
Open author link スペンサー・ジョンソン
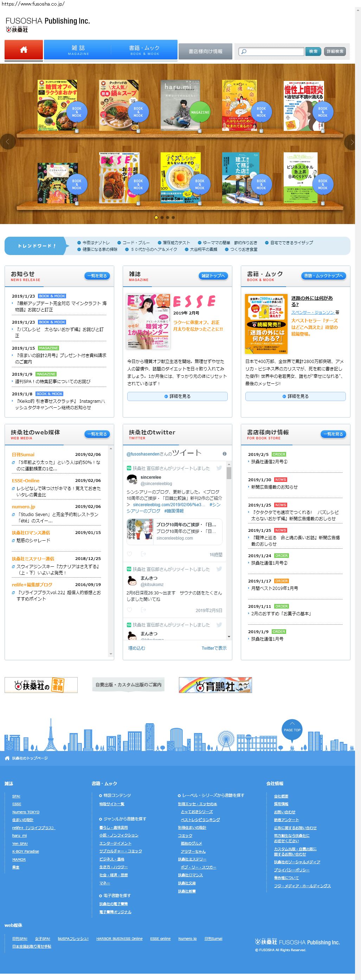[x=313, y=312]
